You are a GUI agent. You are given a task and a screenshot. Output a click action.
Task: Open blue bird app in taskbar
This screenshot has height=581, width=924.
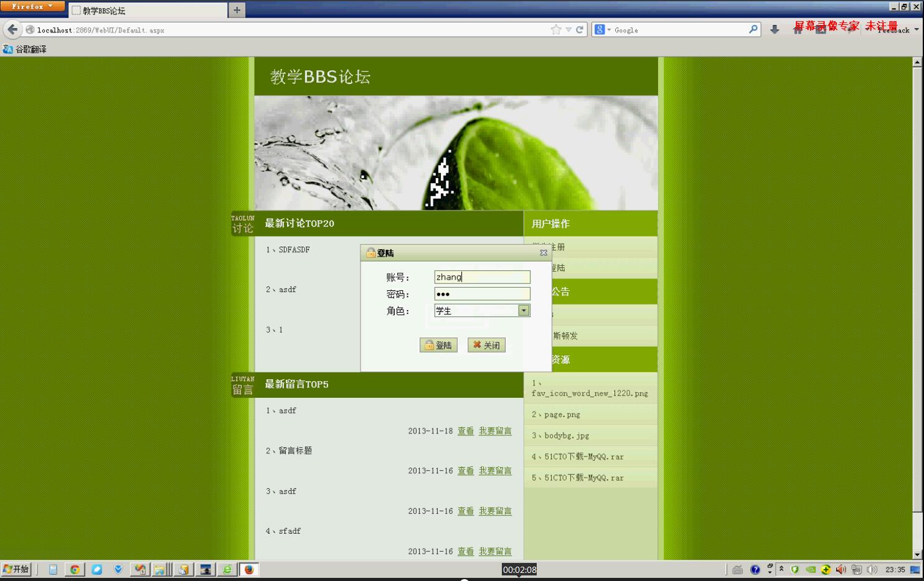(97, 569)
